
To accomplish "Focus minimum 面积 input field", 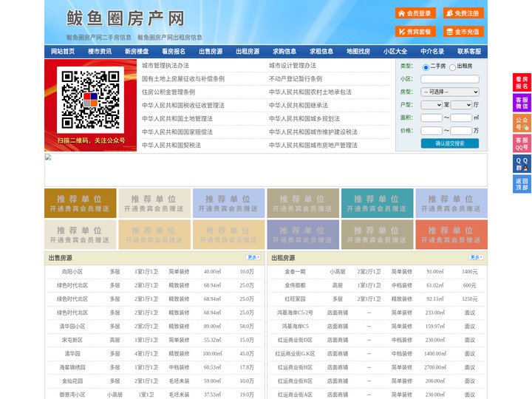I will click(432, 117).
